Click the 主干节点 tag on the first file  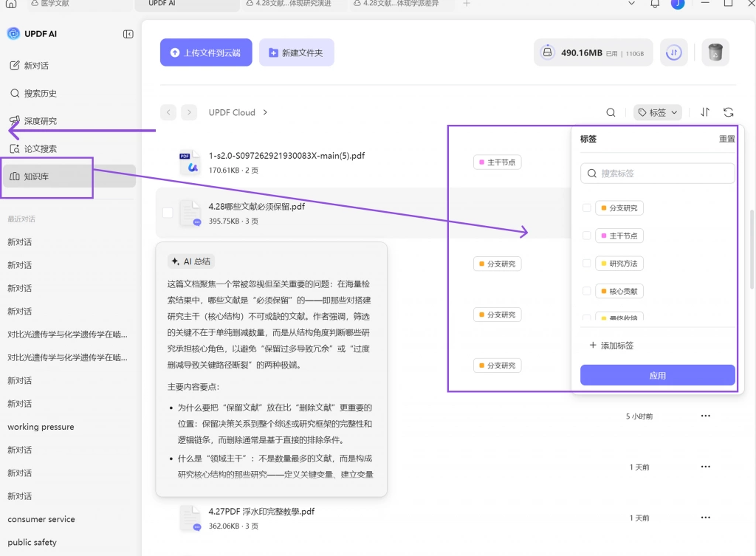[x=497, y=162]
